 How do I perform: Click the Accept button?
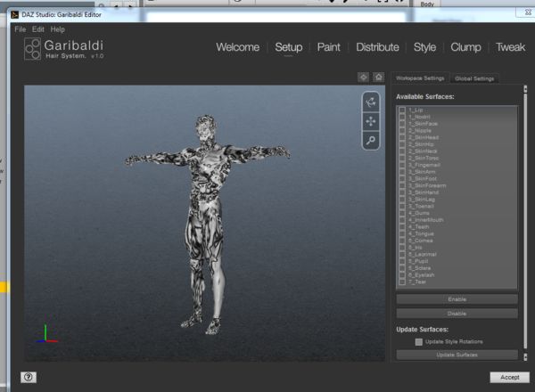click(510, 378)
